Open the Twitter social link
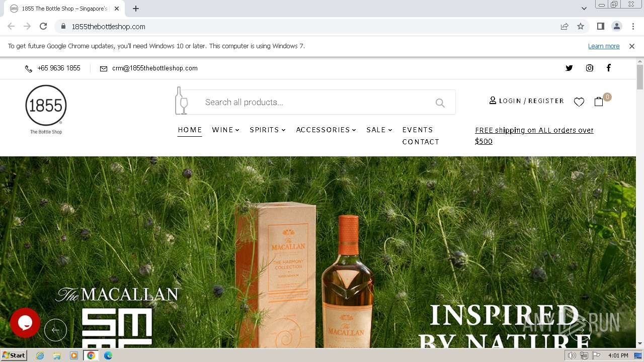The image size is (644, 362). click(569, 68)
